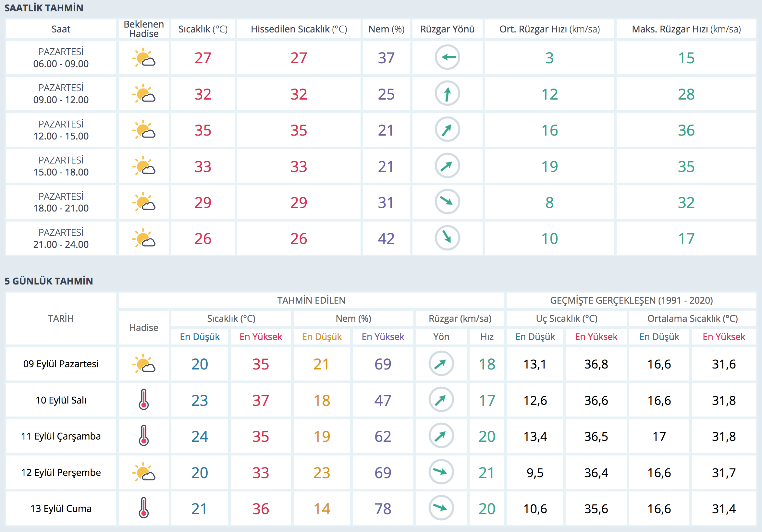Screen dimensions: 762x532
Task: Click the 5 GÜNLÜK TAHMİN section heading
Action: pyautogui.click(x=49, y=281)
